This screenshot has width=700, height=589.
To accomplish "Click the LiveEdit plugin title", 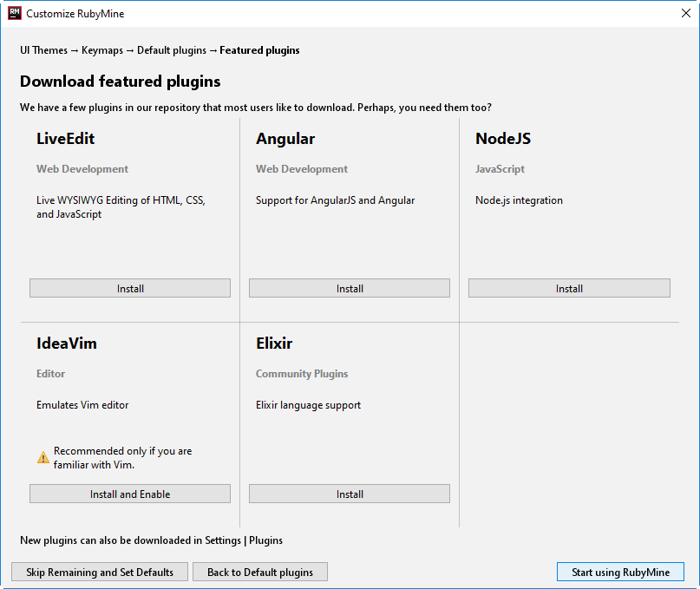I will [66, 139].
